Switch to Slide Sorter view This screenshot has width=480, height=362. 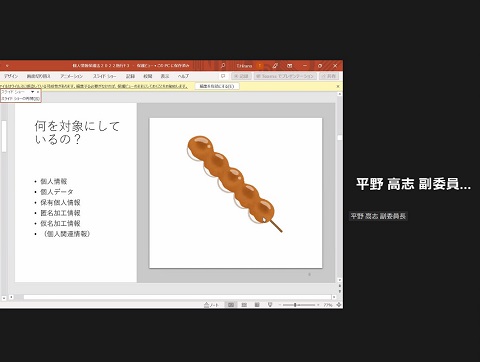pyautogui.click(x=244, y=305)
